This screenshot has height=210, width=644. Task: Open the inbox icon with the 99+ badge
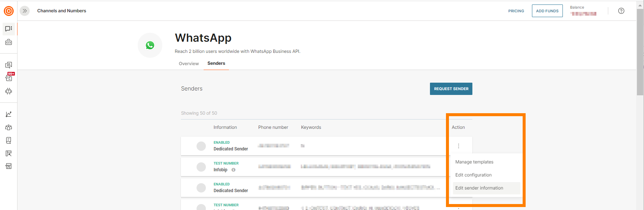pos(9,77)
